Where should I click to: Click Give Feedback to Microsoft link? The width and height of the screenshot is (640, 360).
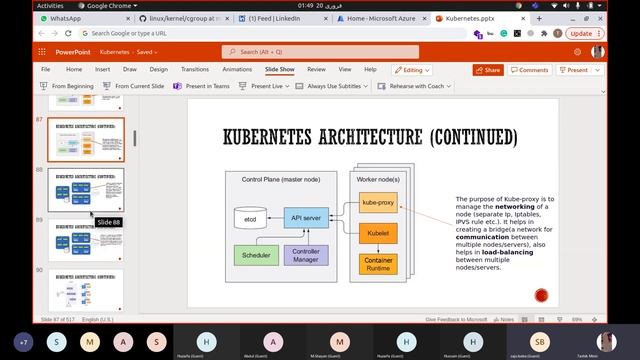point(456,319)
